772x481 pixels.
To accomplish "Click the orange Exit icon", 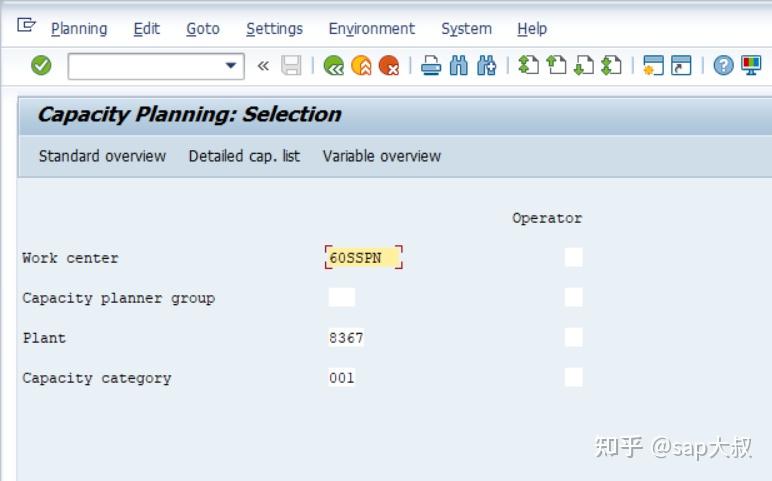I will coord(361,67).
